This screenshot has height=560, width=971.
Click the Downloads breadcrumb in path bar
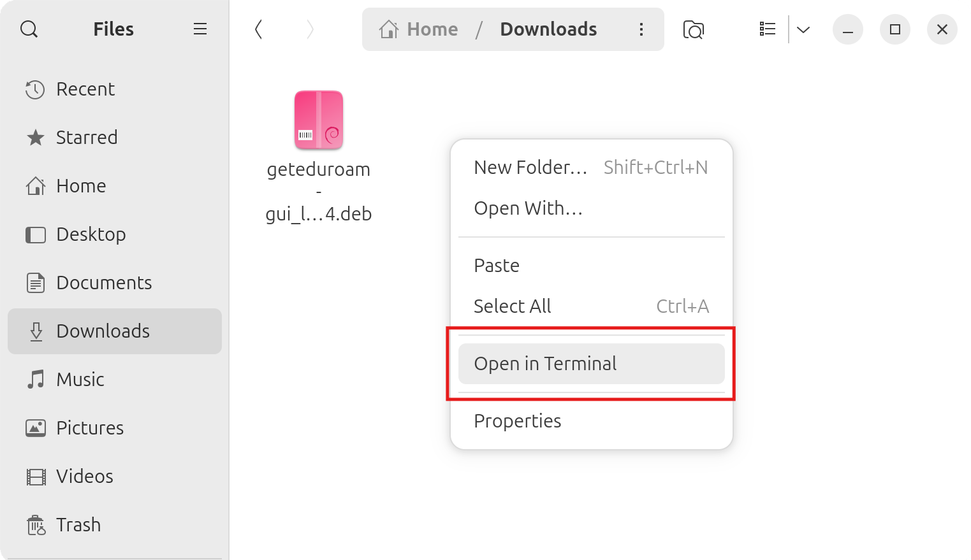(548, 29)
